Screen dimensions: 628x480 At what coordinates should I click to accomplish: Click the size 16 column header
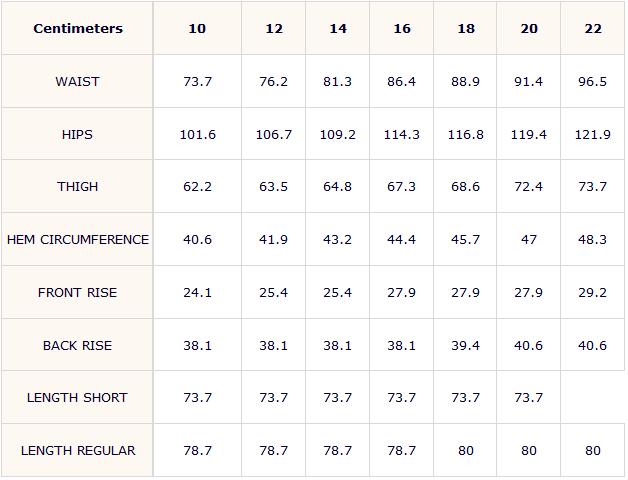(x=402, y=28)
